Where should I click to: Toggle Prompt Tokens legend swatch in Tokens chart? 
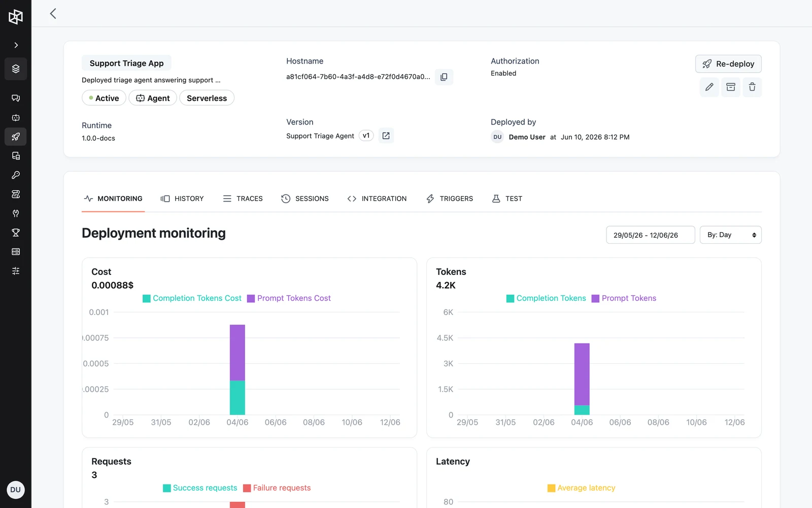coord(596,299)
